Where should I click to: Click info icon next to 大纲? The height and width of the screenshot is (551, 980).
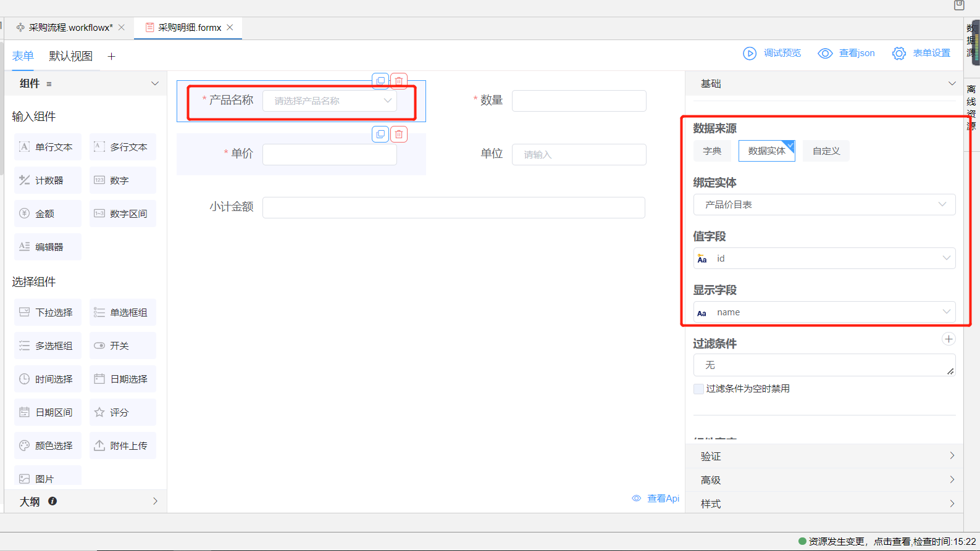pos(52,501)
